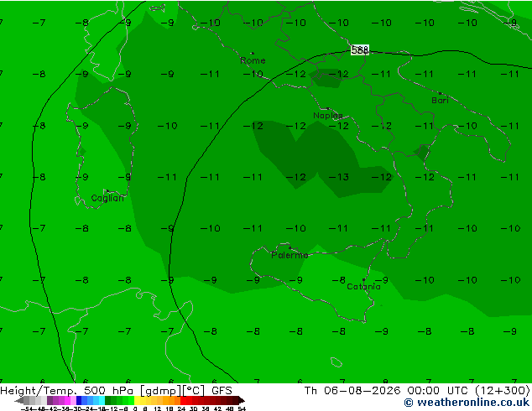This screenshot has height=411, width=532.
Task: Pick the cyan swatch in color scale
Action: click(102, 400)
